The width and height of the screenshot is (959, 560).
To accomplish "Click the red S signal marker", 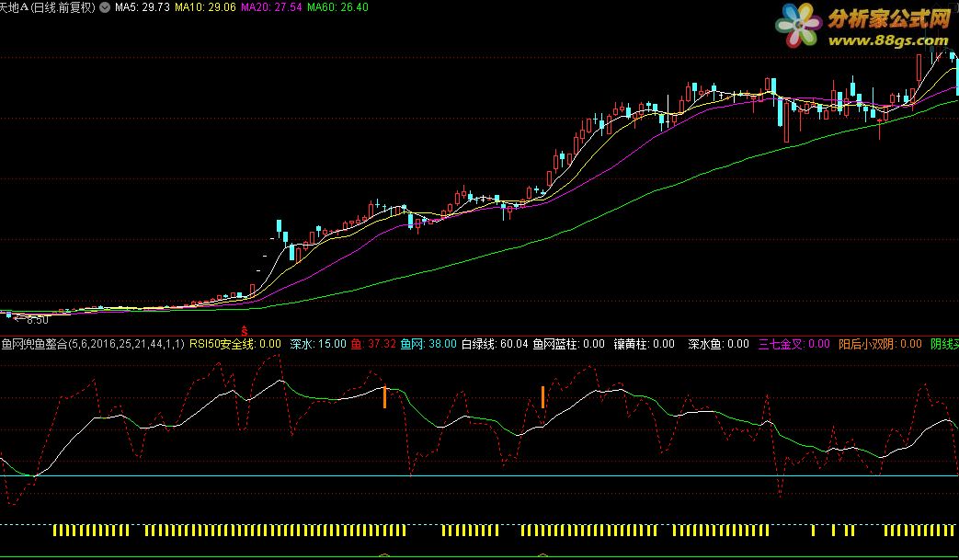I will click(244, 331).
